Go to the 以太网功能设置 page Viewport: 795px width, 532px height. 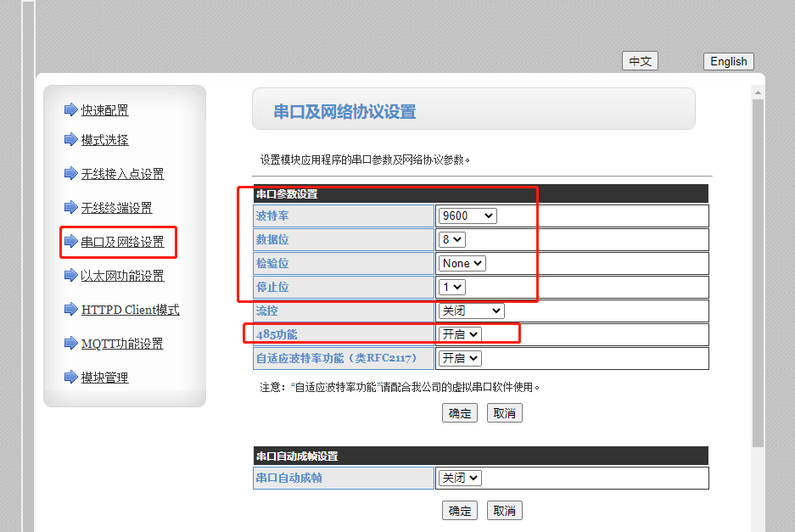(122, 276)
